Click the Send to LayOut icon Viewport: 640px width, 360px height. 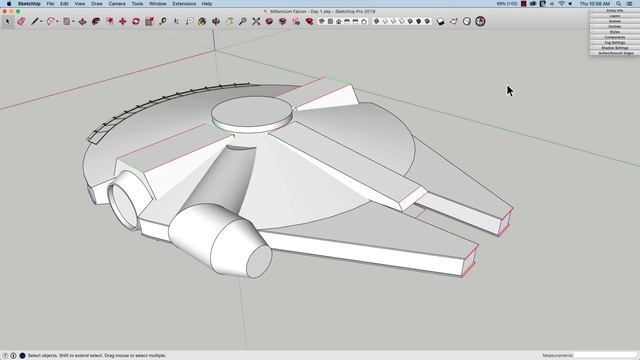(296, 21)
